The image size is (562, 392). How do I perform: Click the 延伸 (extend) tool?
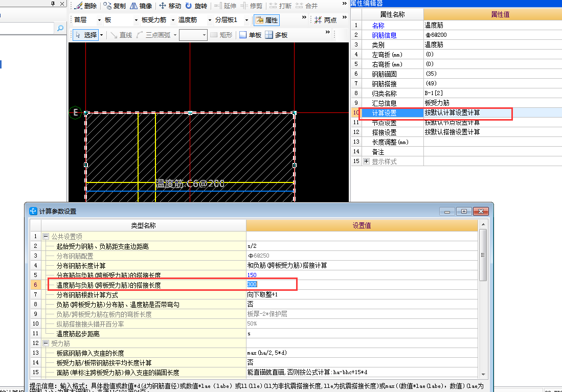[226, 6]
